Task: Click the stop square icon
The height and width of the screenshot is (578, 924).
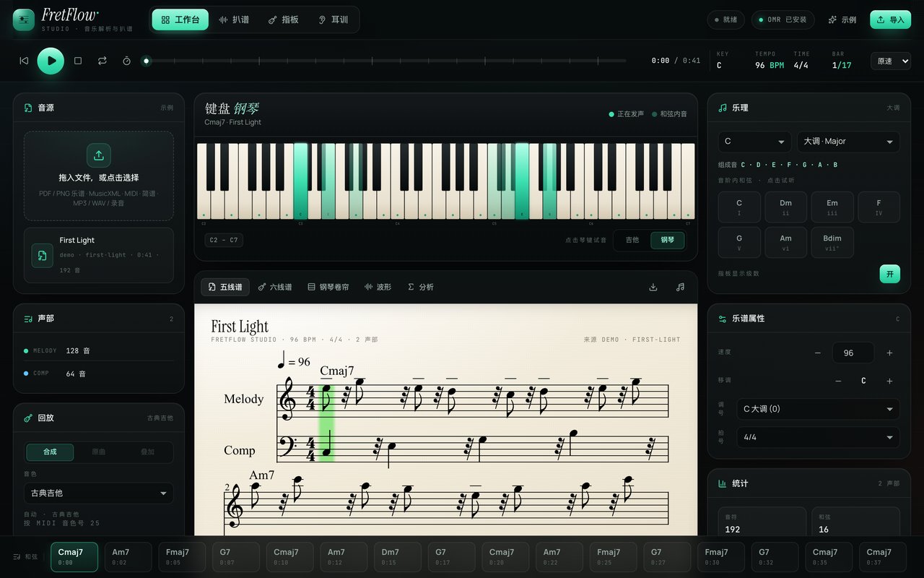Action: click(x=78, y=61)
